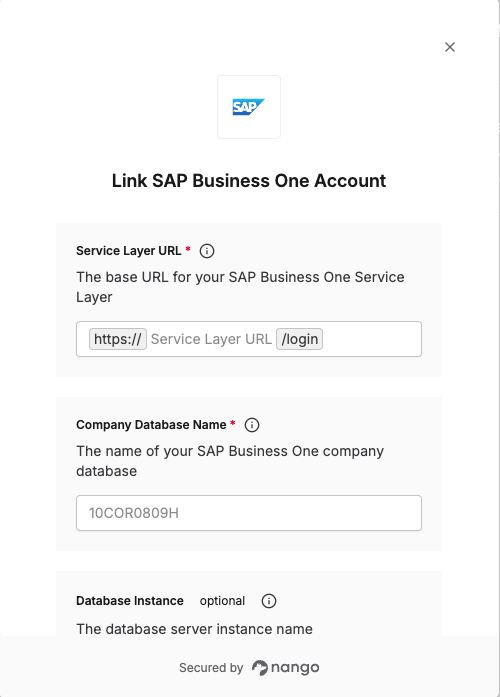Click the nango logo icon
This screenshot has width=500, height=697.
tap(260, 668)
